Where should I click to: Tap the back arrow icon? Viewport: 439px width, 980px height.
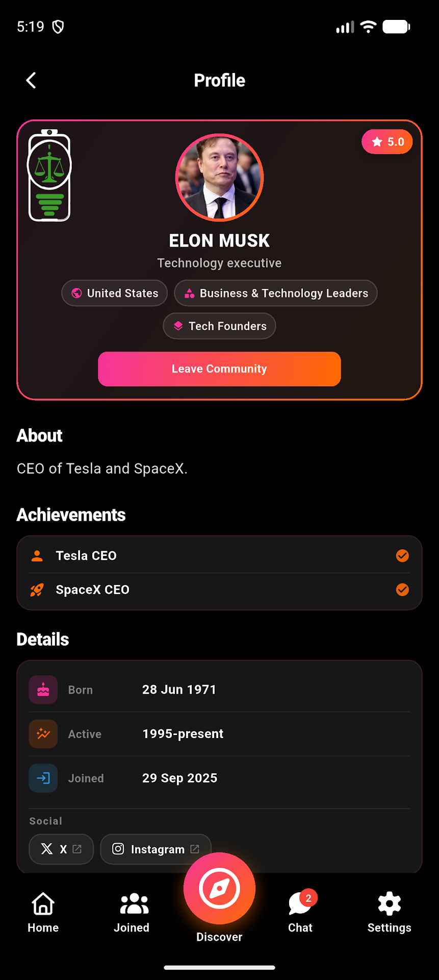31,80
